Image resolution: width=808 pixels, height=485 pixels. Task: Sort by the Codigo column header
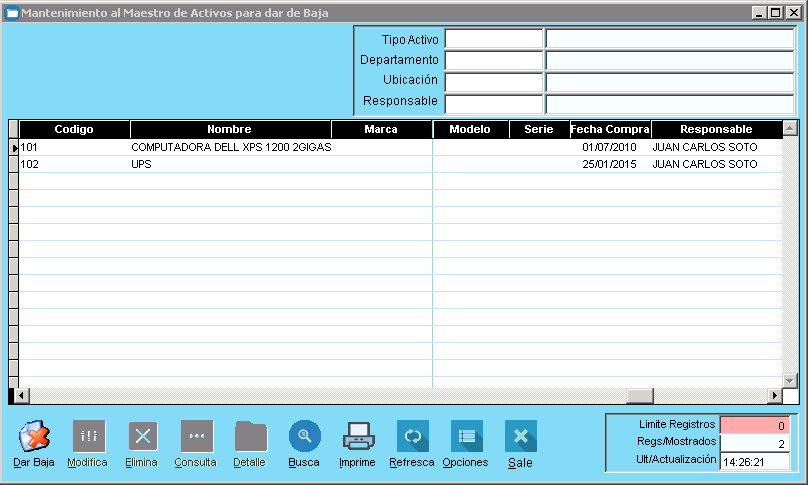tap(74, 129)
